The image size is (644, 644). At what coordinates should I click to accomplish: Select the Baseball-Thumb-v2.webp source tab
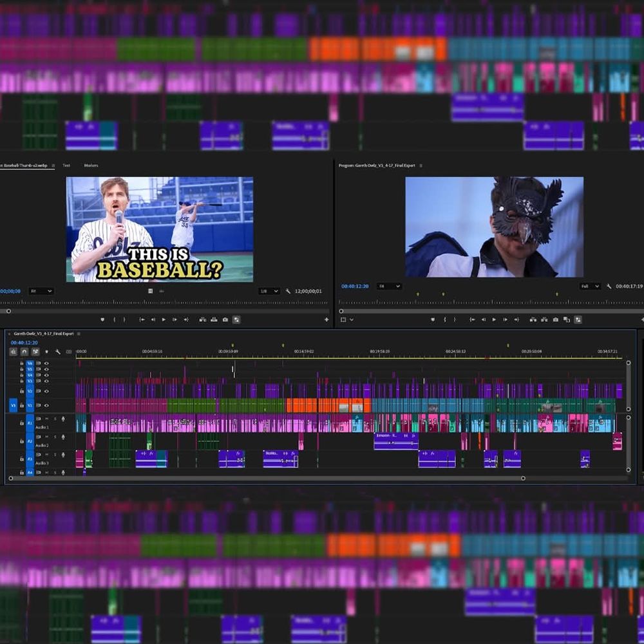pyautogui.click(x=24, y=166)
